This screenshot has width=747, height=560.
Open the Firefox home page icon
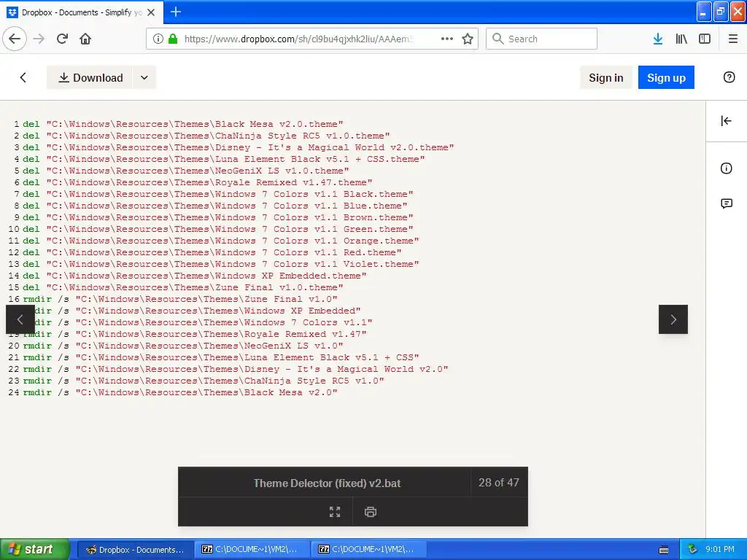85,39
